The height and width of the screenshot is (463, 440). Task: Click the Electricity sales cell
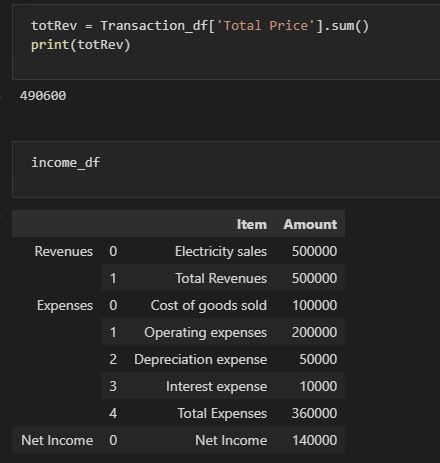tap(221, 251)
